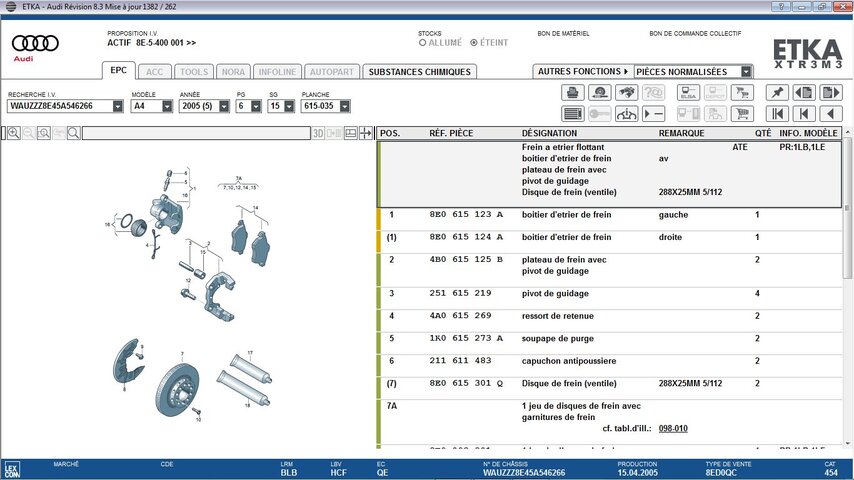Click the ETKA title bar application icon
Viewport: 854px width, 480px height.
[11, 7]
